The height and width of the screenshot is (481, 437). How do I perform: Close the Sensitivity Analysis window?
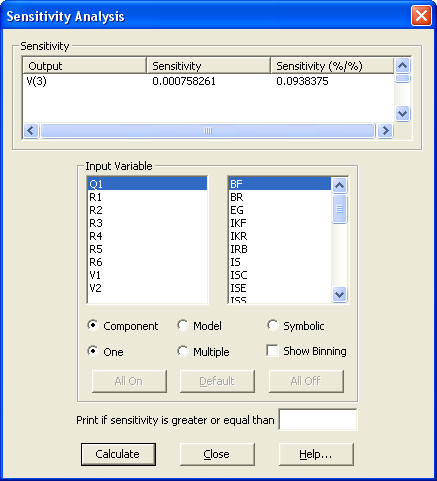[421, 16]
